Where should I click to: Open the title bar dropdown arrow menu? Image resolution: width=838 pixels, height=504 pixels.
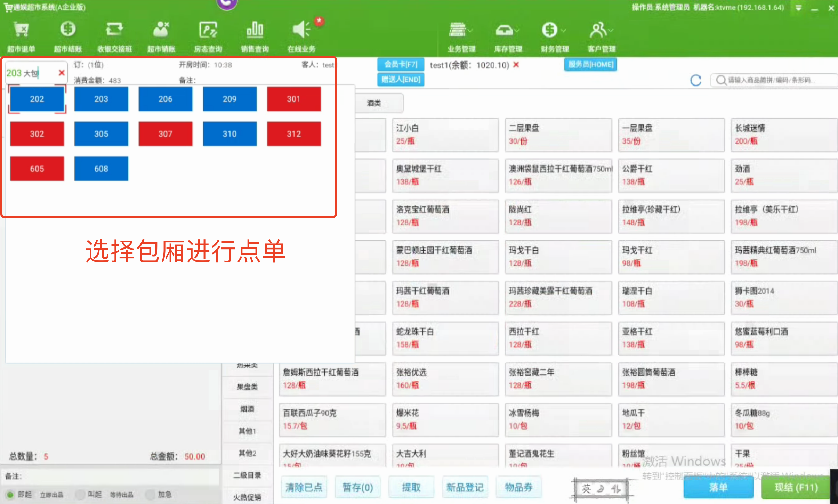(x=798, y=8)
